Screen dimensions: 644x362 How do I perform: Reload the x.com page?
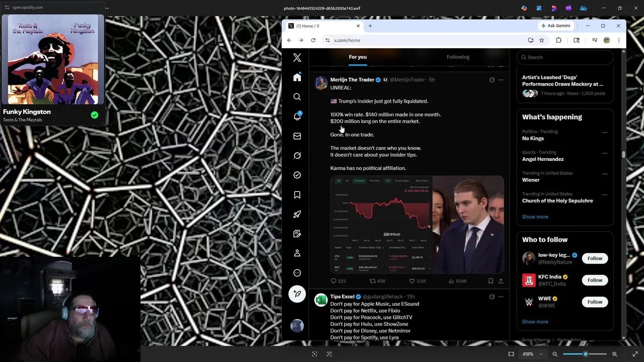[313, 40]
